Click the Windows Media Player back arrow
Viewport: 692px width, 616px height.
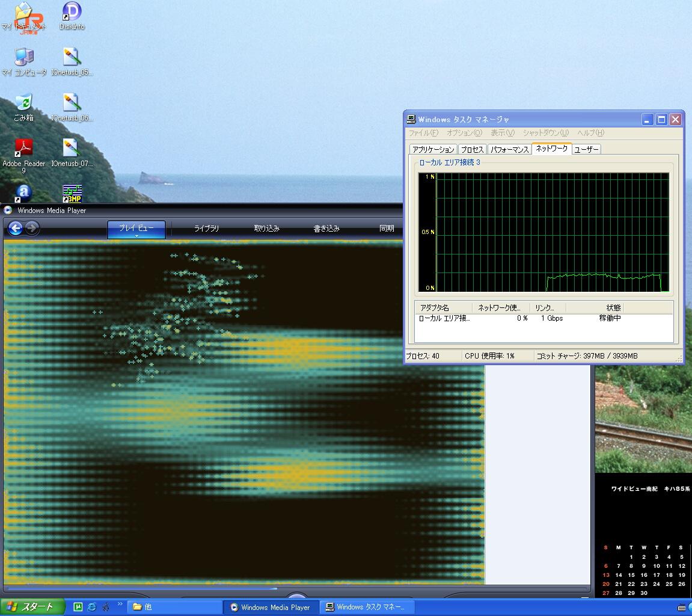16,228
